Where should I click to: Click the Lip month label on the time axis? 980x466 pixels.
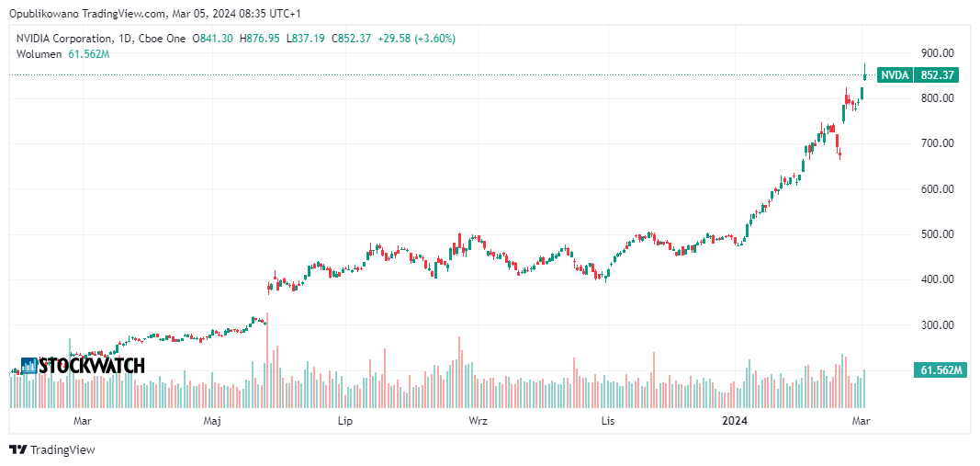pyautogui.click(x=345, y=421)
